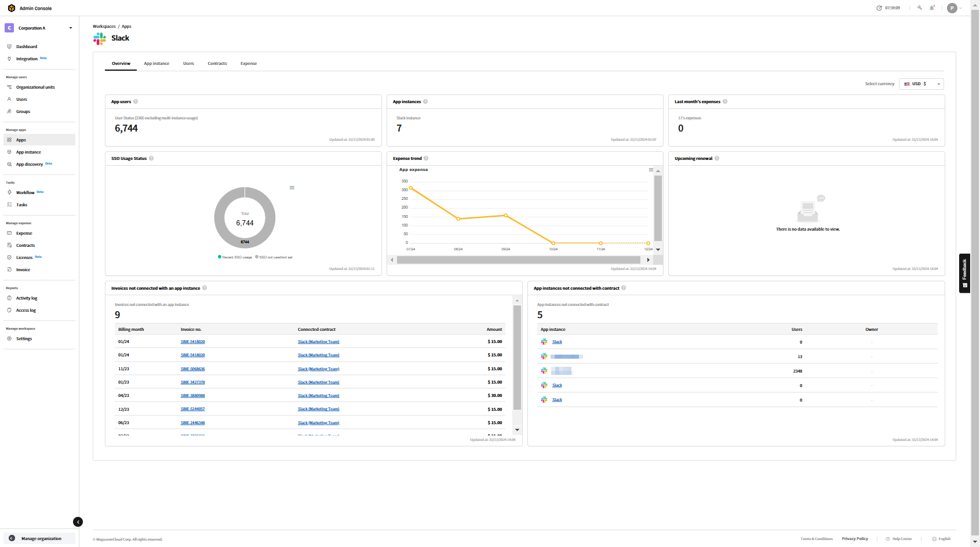Collapse the sidebar with the round arrow button
980x547 pixels.
coord(78,522)
